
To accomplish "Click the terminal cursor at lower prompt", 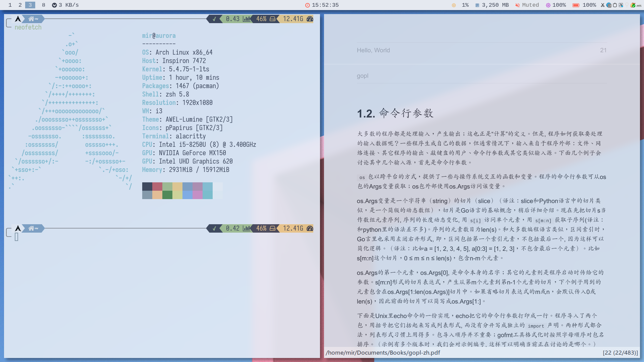I will (x=16, y=237).
